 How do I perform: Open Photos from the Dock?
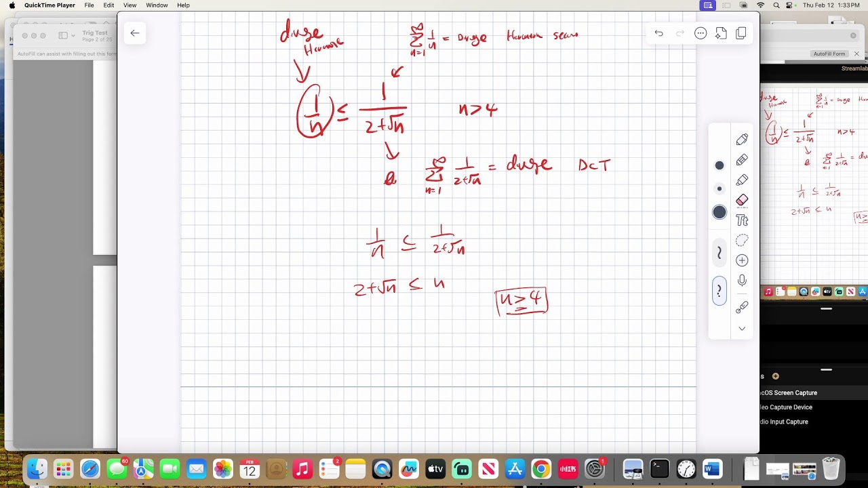tap(223, 469)
